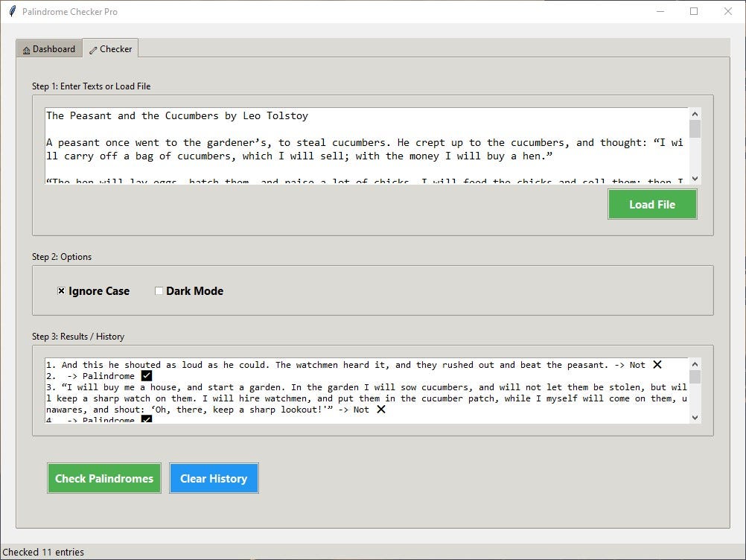Close the Palindrome Checker Pro window
746x560 pixels.
tap(728, 11)
